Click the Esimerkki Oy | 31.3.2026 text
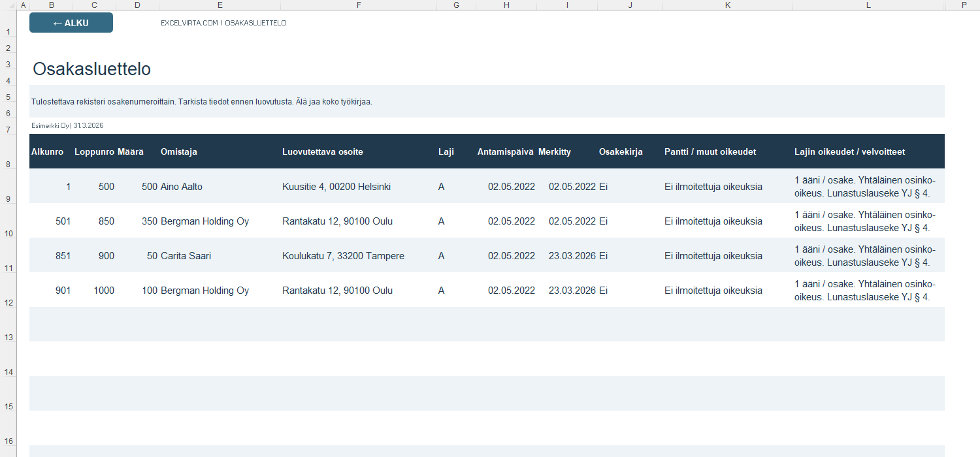Viewport: 980px width, 457px height. (x=67, y=125)
